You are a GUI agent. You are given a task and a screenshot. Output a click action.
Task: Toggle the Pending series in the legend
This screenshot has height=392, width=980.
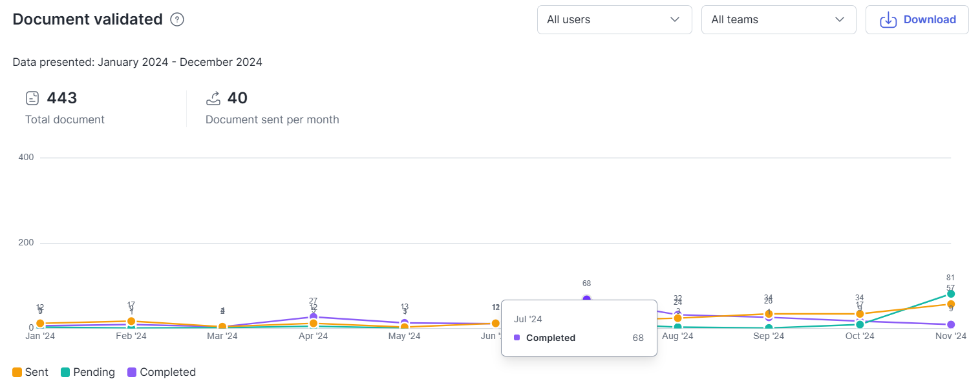[x=88, y=372]
